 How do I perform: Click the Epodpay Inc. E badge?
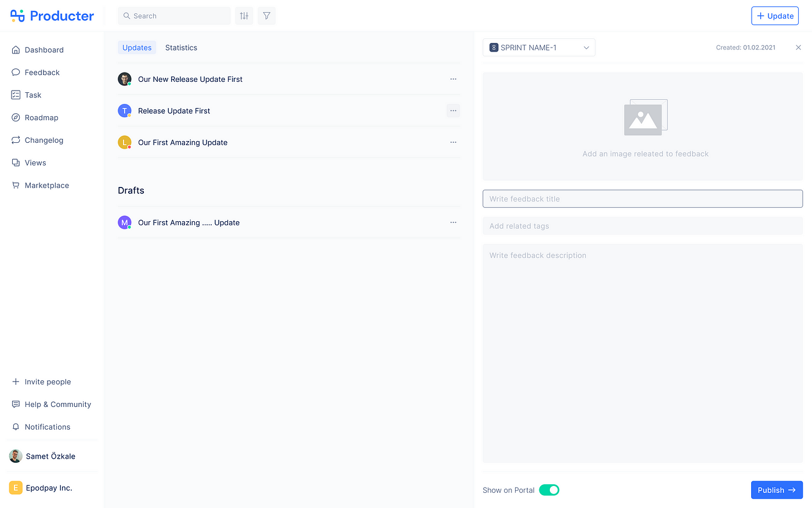tap(16, 488)
